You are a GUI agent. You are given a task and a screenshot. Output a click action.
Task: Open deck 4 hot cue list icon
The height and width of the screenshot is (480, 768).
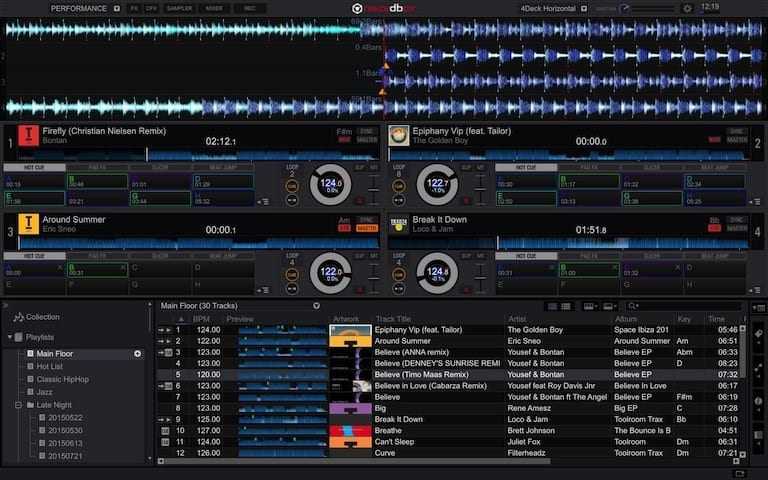point(754,290)
